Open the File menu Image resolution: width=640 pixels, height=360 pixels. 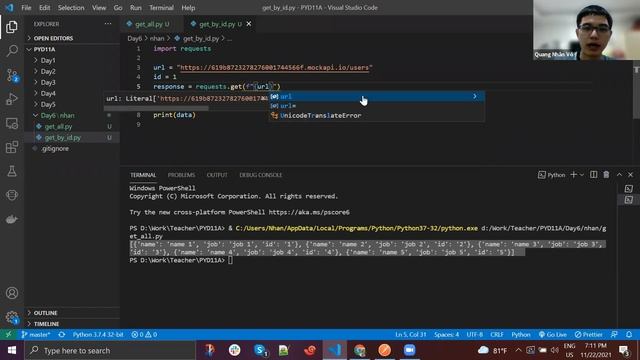[26, 8]
